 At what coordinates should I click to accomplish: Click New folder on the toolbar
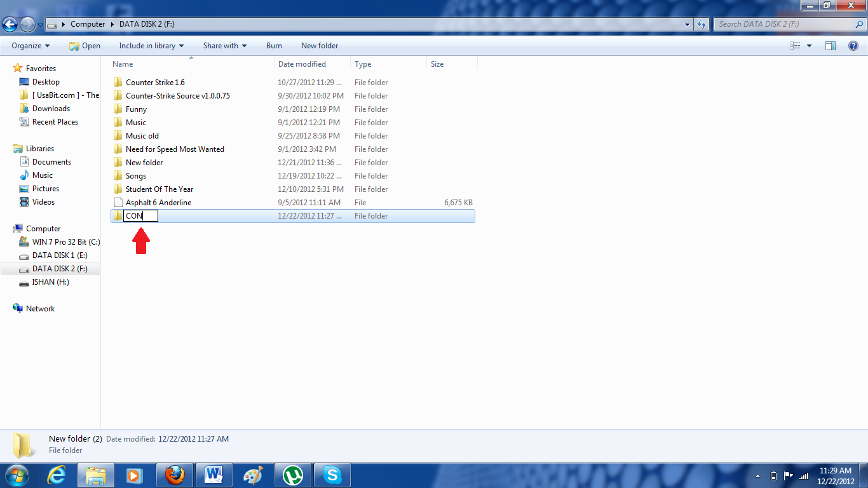pyautogui.click(x=319, y=45)
